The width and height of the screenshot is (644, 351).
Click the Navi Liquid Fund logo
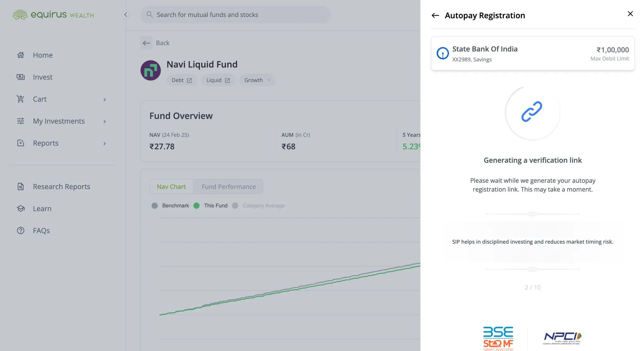[x=151, y=71]
